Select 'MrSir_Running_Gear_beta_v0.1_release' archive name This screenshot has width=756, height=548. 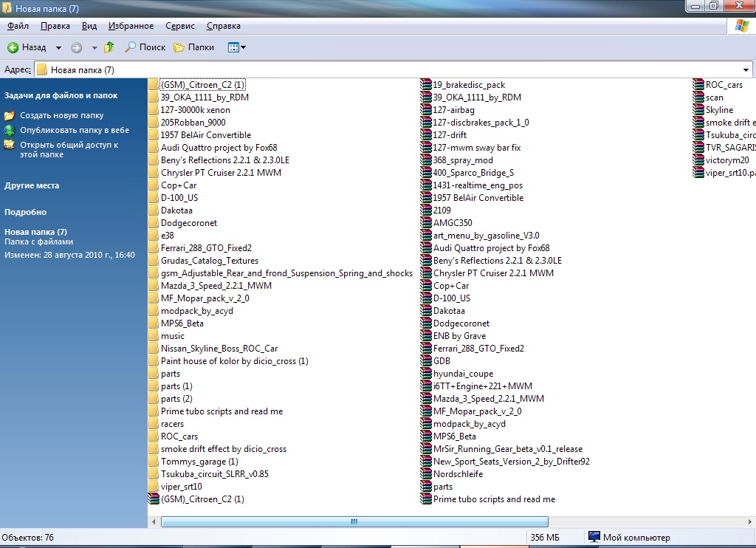point(508,449)
